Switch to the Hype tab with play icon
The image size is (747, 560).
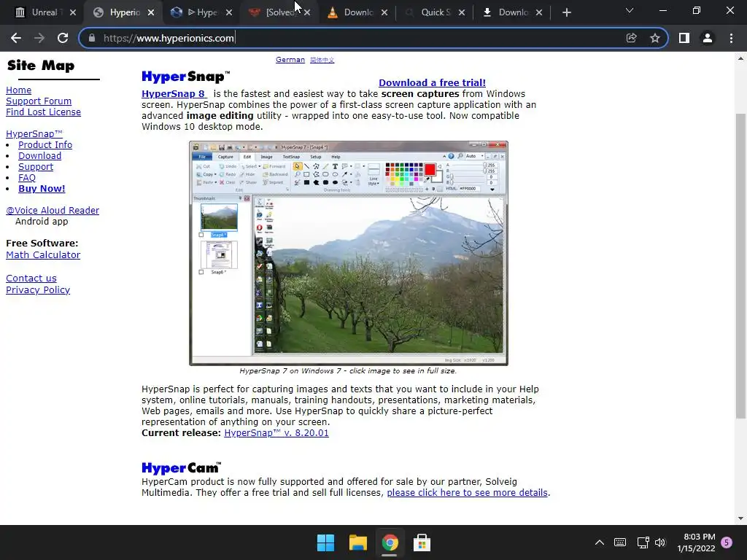pyautogui.click(x=196, y=12)
